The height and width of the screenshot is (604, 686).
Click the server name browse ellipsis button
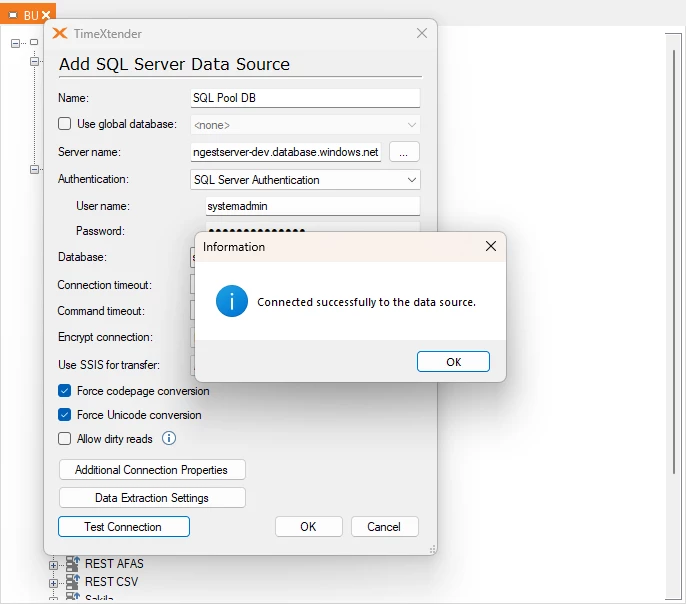pyautogui.click(x=404, y=152)
